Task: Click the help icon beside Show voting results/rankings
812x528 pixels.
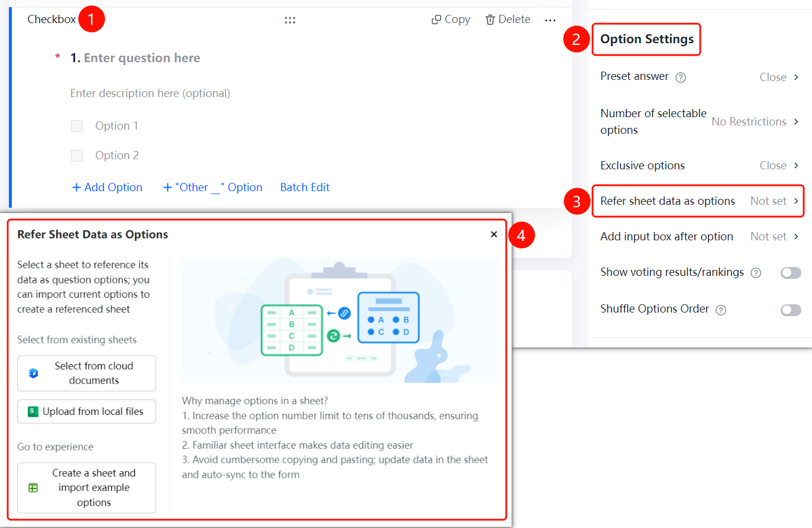Action: click(756, 273)
